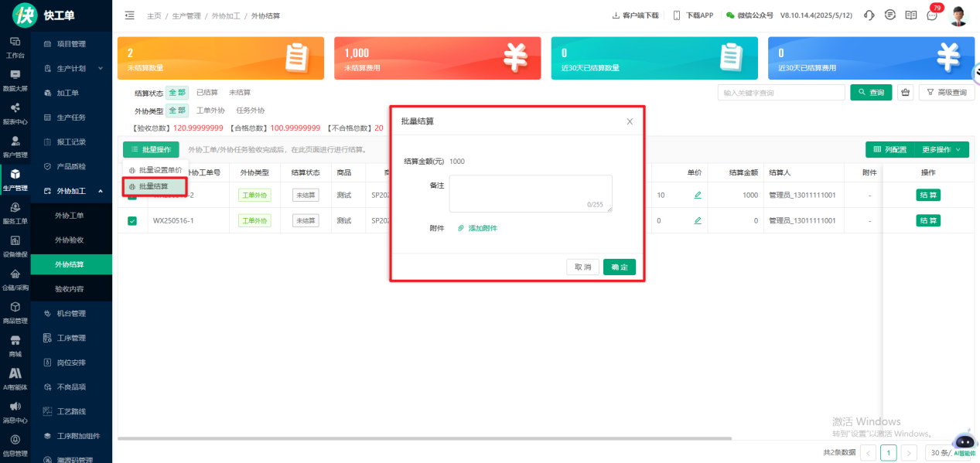Click the 添加附件 link
This screenshot has width=980, height=463.
[482, 229]
